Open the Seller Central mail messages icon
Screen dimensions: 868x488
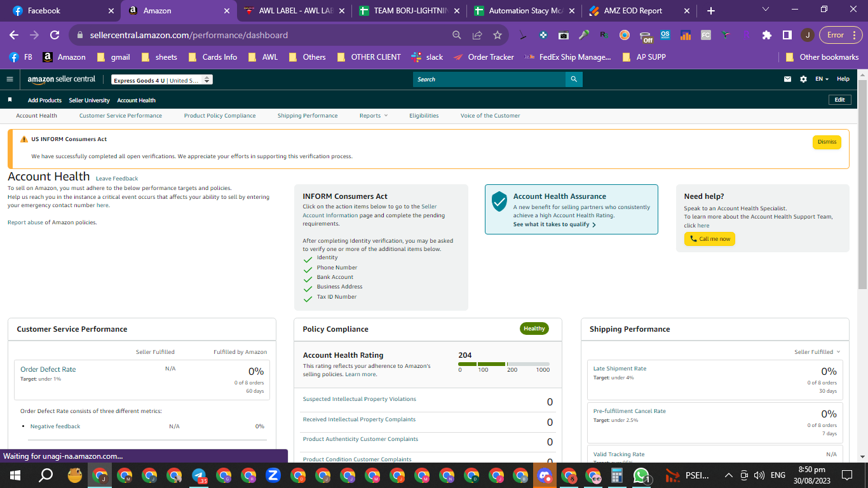coord(788,79)
